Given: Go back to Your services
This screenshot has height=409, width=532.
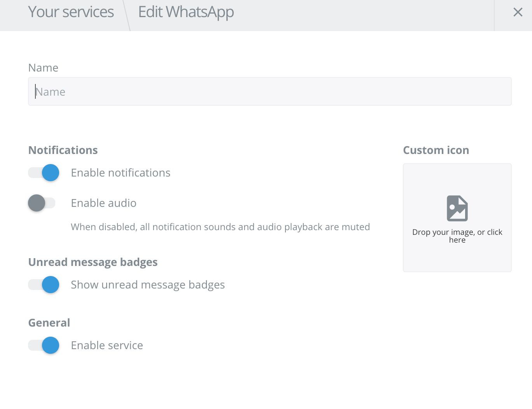Looking at the screenshot, I should click(x=71, y=12).
